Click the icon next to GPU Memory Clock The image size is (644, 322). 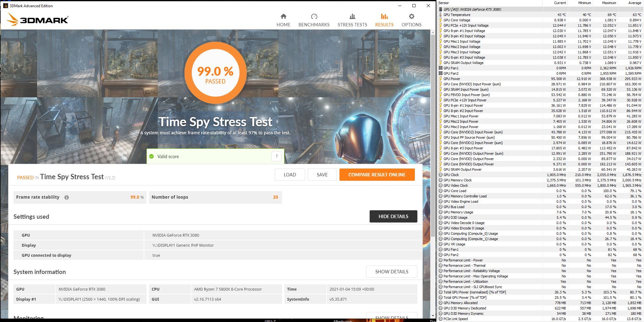[441, 180]
